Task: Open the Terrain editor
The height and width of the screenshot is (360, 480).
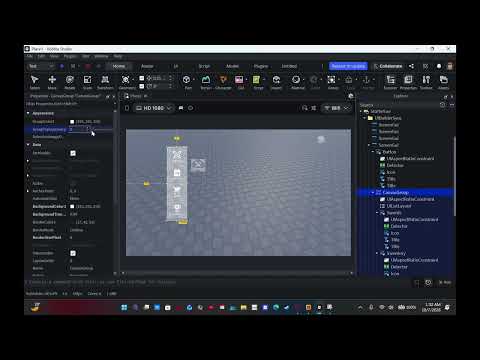Action: (x=206, y=82)
